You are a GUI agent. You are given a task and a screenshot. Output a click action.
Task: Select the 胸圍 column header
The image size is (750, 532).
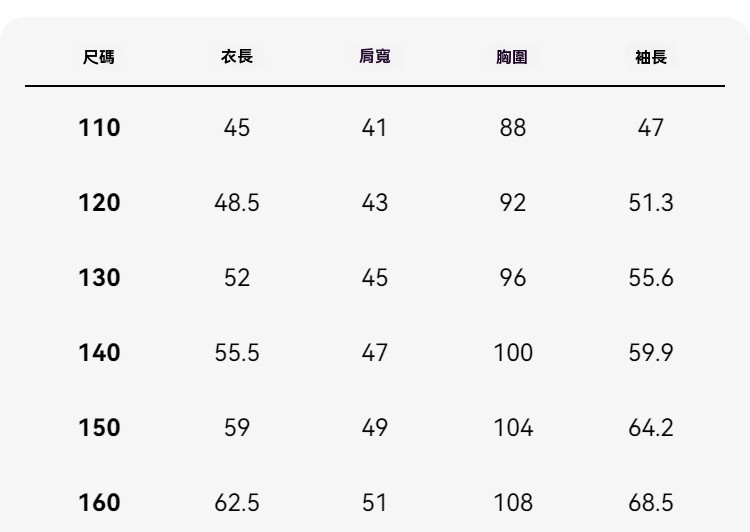(x=512, y=57)
